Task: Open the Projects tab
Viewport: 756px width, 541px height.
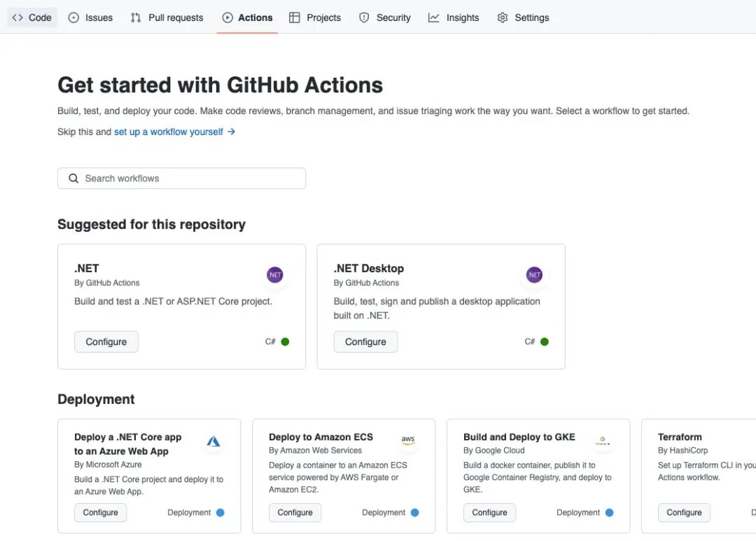Action: [x=315, y=17]
